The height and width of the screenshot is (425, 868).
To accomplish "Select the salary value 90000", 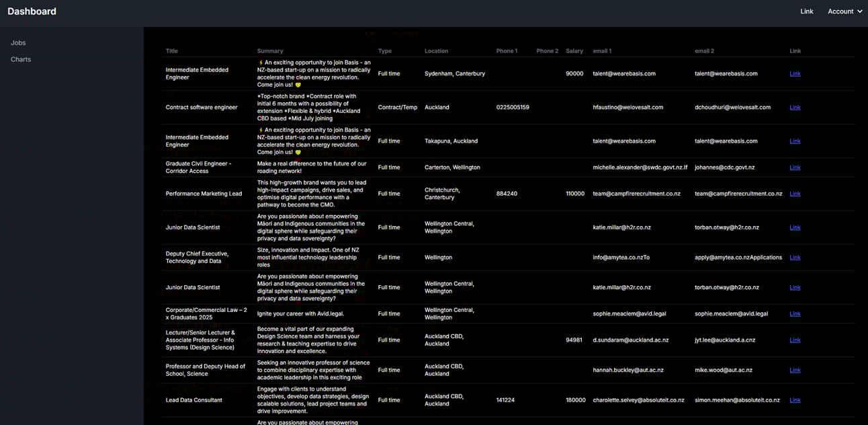I will 574,74.
